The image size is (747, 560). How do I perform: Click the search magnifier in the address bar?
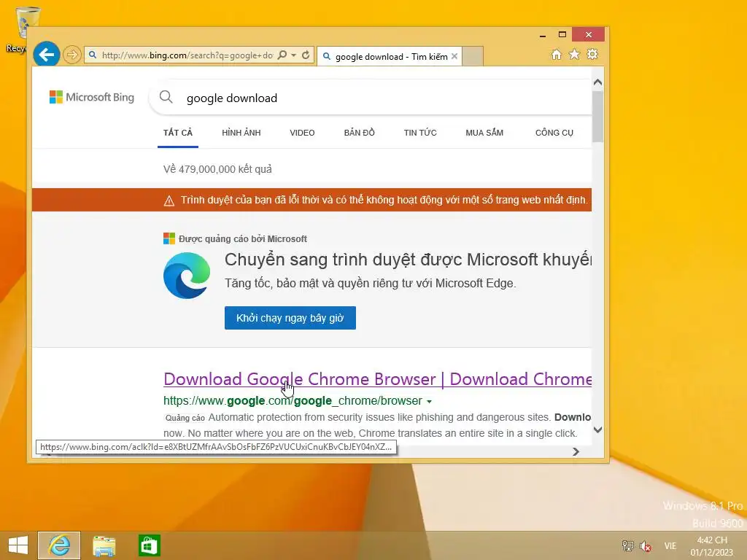282,55
